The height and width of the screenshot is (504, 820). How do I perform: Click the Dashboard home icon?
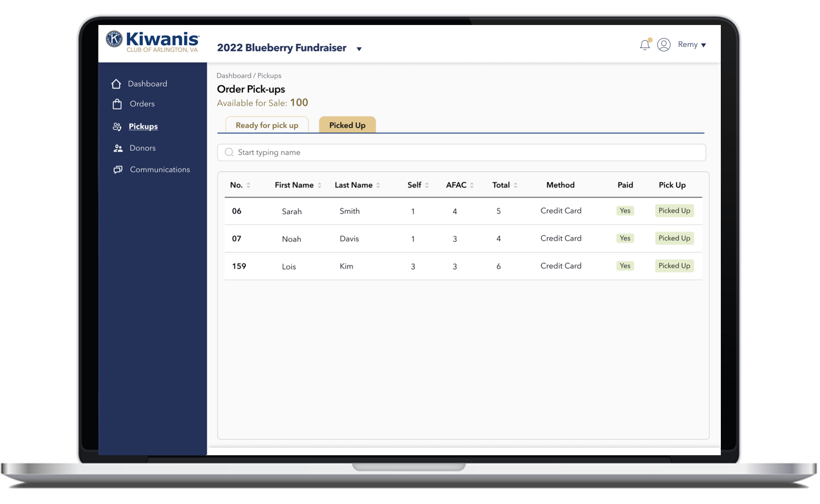click(x=116, y=83)
